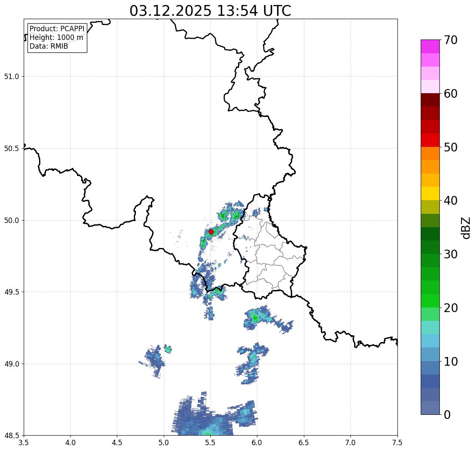The height and width of the screenshot is (451, 476).
Task: Click the yellow colorbar segment above 40
Action: click(x=430, y=193)
